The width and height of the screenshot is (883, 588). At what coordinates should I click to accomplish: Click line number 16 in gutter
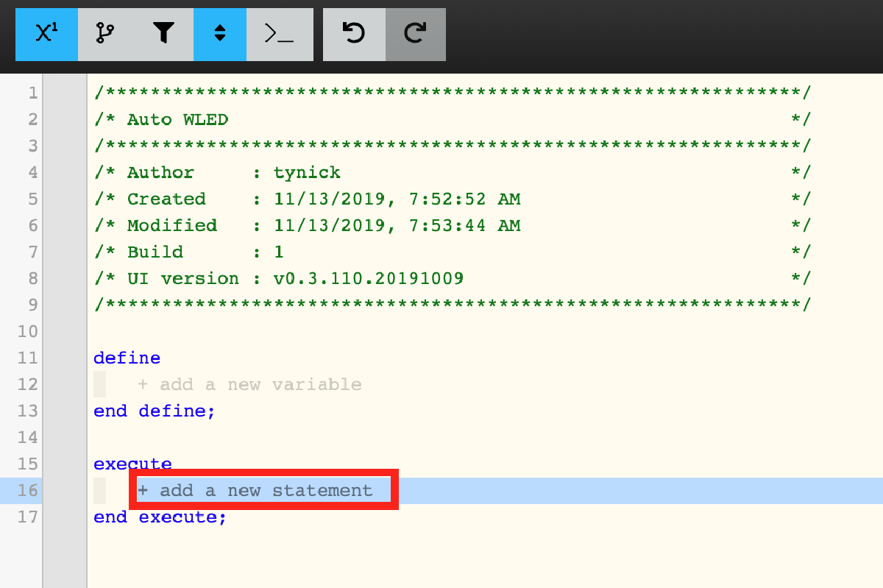tap(28, 490)
